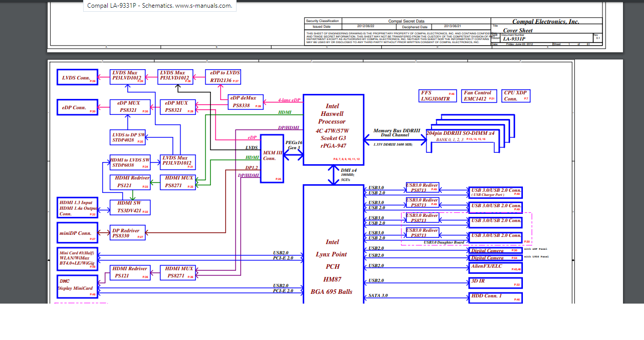The image size is (644, 340).
Task: Click the Intel Lynx Point PCH block
Action: 333,245
